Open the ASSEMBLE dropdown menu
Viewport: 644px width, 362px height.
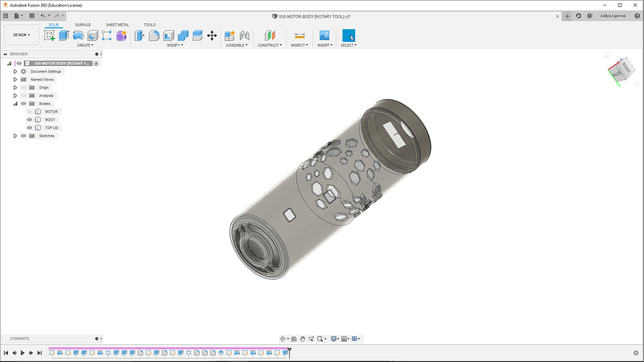(237, 45)
